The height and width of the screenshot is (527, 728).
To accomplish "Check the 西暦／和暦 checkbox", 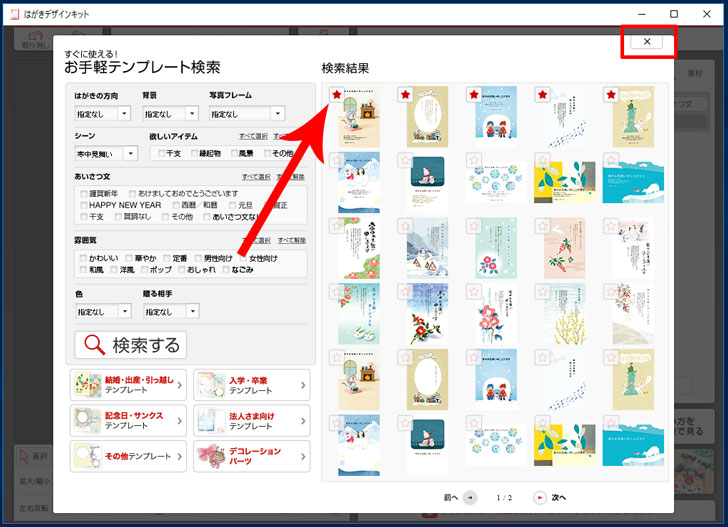I will (176, 205).
